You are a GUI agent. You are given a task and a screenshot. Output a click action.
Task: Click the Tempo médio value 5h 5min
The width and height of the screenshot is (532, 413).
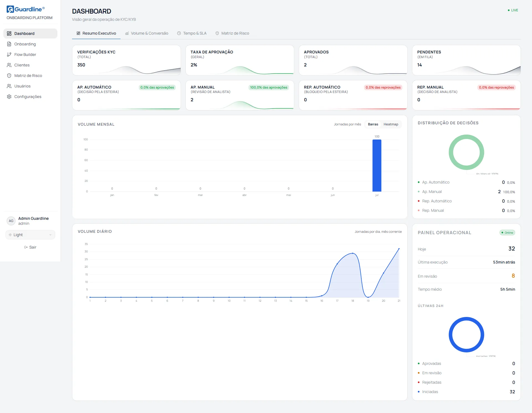[x=508, y=289]
